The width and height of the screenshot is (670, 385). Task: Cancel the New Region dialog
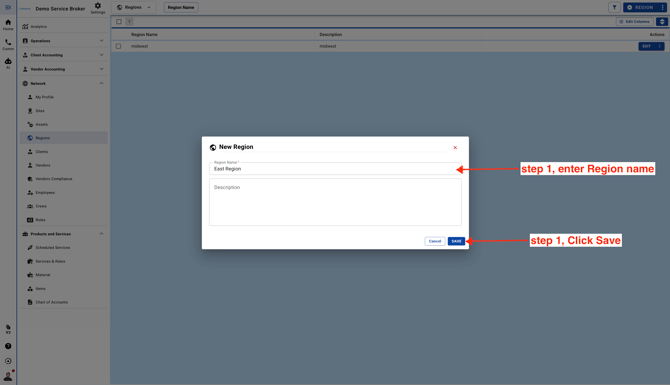(x=435, y=241)
